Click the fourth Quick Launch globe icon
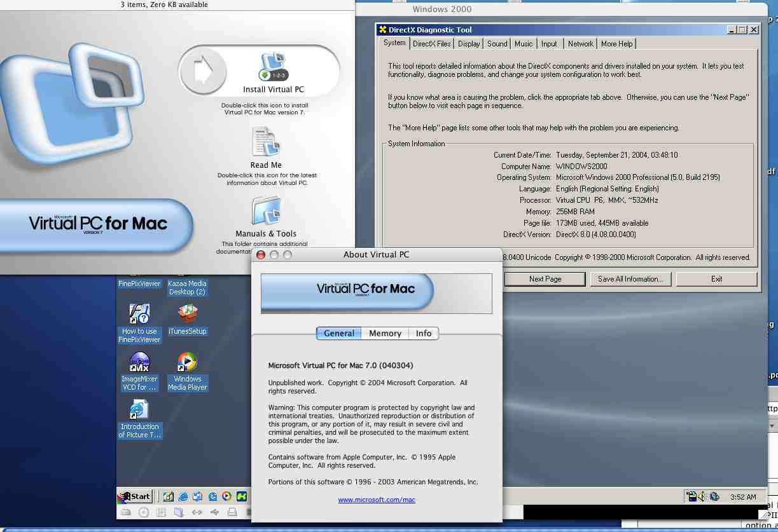Viewport: 778px width, 532px height. [x=212, y=496]
